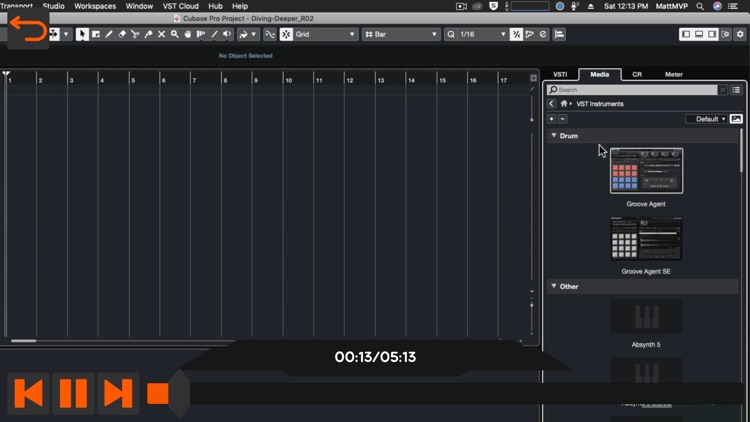The width and height of the screenshot is (750, 422).
Task: Pause the video playback
Action: pos(73,393)
